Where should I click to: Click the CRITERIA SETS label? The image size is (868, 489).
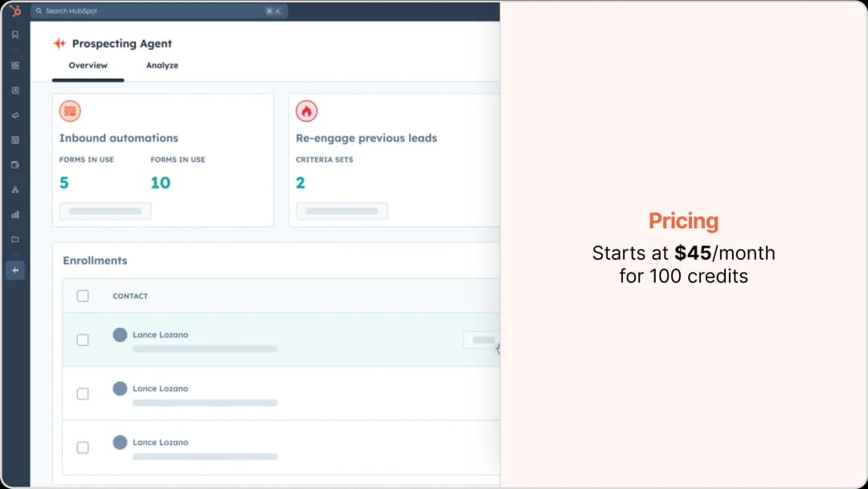[325, 159]
